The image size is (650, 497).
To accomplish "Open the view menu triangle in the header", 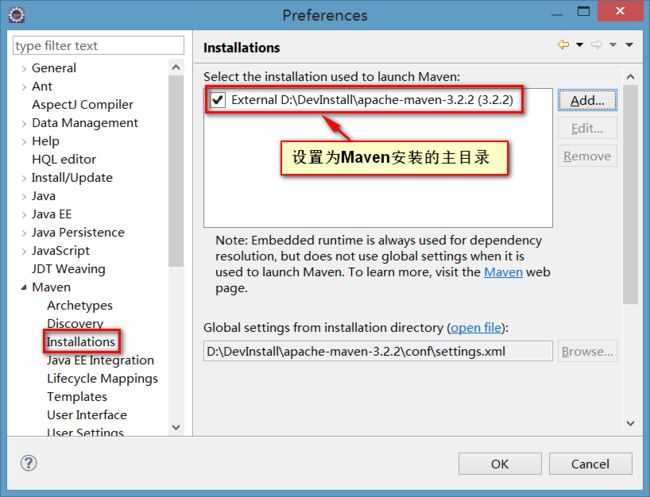I will click(629, 44).
